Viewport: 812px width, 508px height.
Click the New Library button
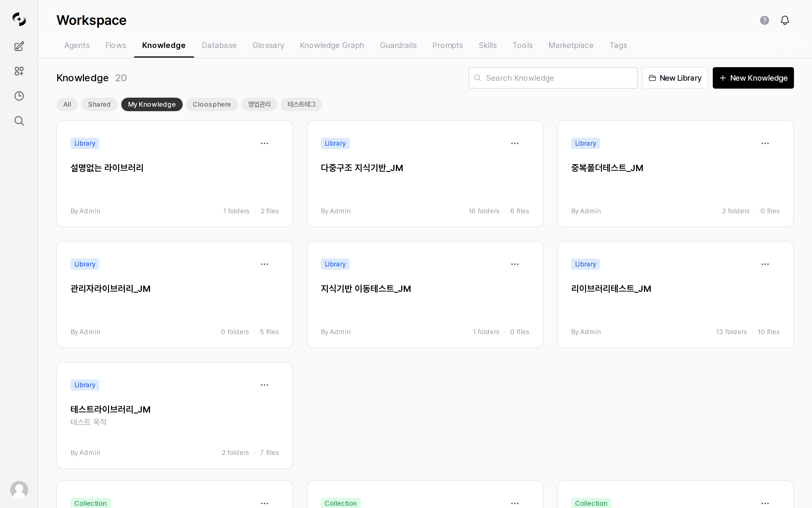(x=675, y=78)
